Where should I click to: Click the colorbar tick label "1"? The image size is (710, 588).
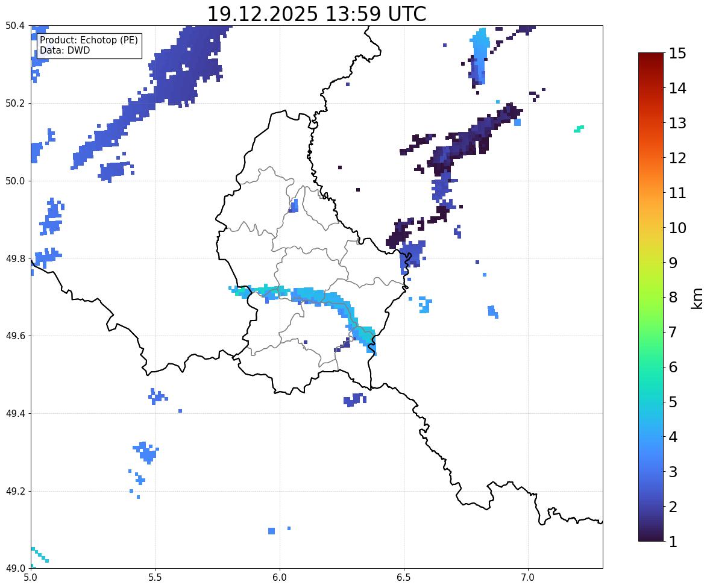point(673,542)
